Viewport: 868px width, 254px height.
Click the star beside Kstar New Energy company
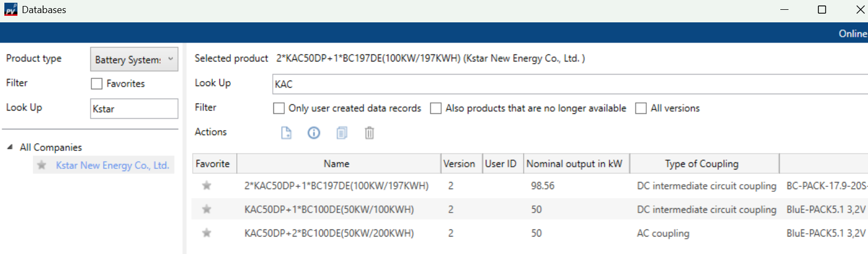(42, 165)
